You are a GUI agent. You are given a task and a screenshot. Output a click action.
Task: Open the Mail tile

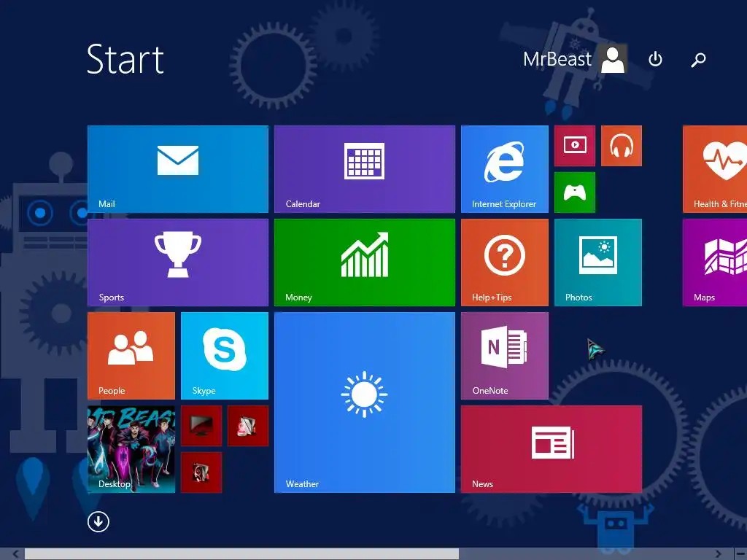(178, 169)
